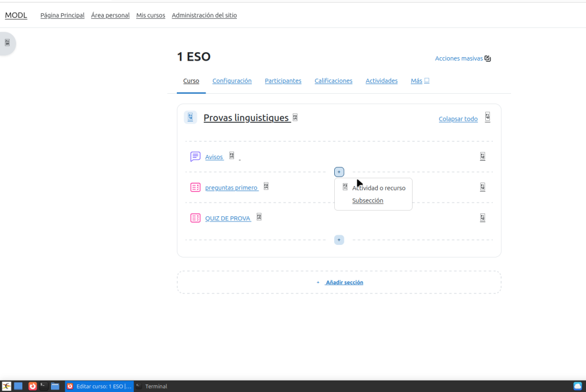Toggle Acciones masivas bulk editing

463,58
